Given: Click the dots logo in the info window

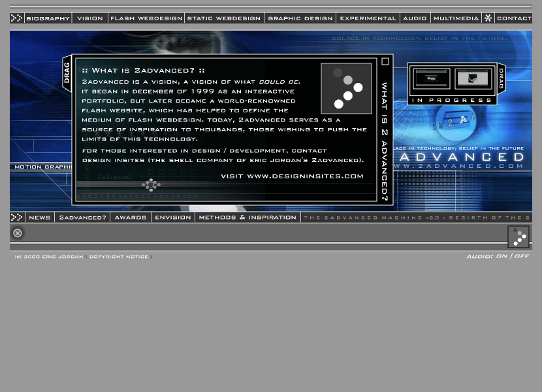Looking at the screenshot, I should [346, 89].
